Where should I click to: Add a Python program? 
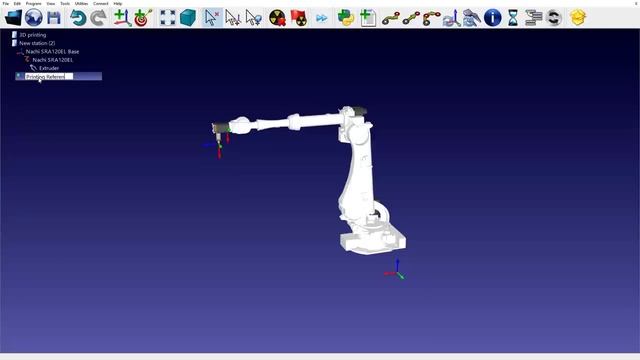(346, 18)
